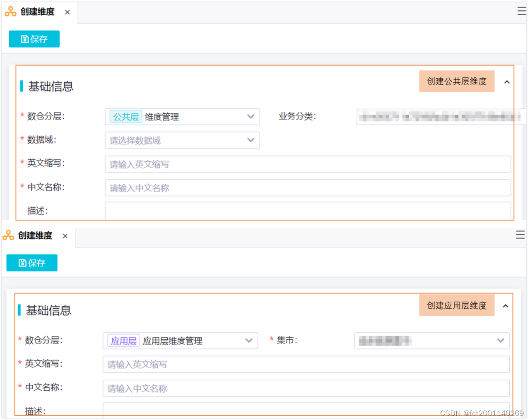Focus the 描述 box in the 公共层 form

(x=308, y=211)
